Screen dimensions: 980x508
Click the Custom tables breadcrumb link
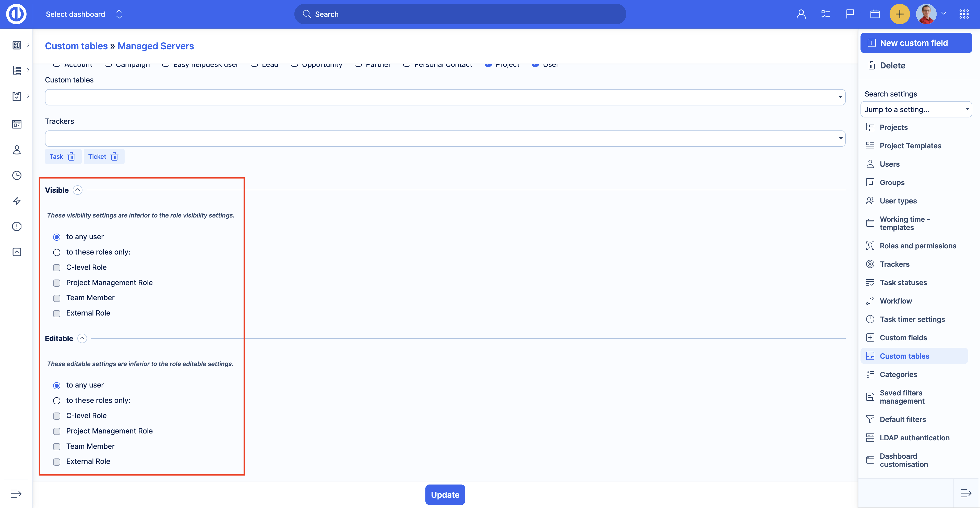(x=76, y=46)
